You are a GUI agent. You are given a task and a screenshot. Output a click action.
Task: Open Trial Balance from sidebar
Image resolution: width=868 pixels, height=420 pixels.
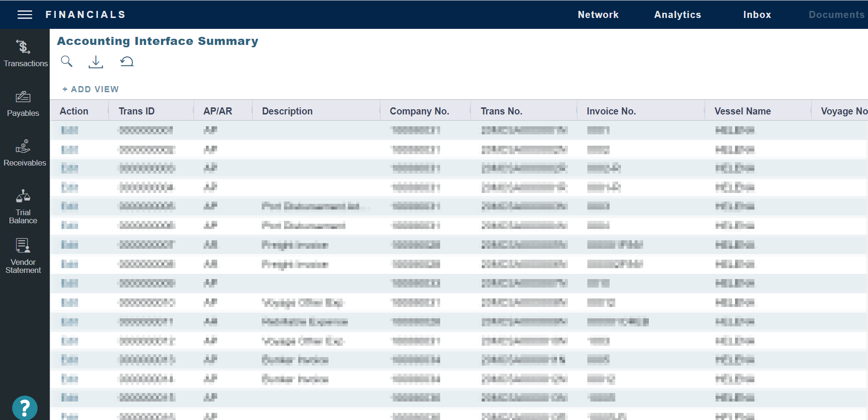tap(23, 206)
